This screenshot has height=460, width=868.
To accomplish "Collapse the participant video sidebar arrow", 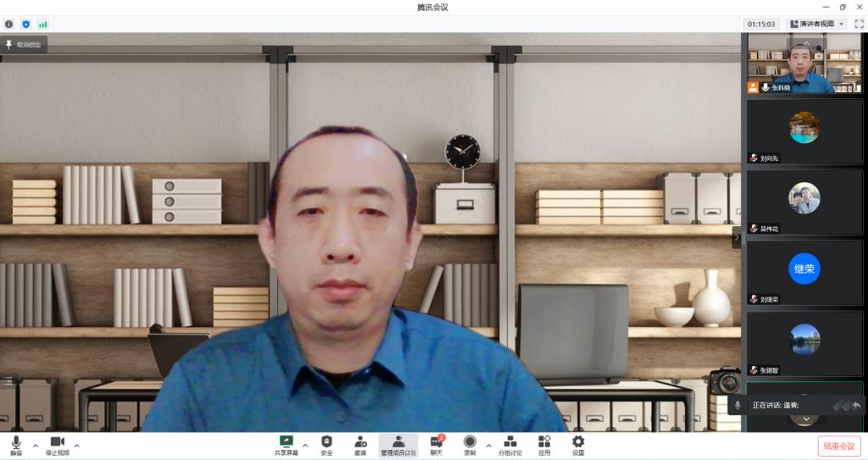I will (736, 237).
